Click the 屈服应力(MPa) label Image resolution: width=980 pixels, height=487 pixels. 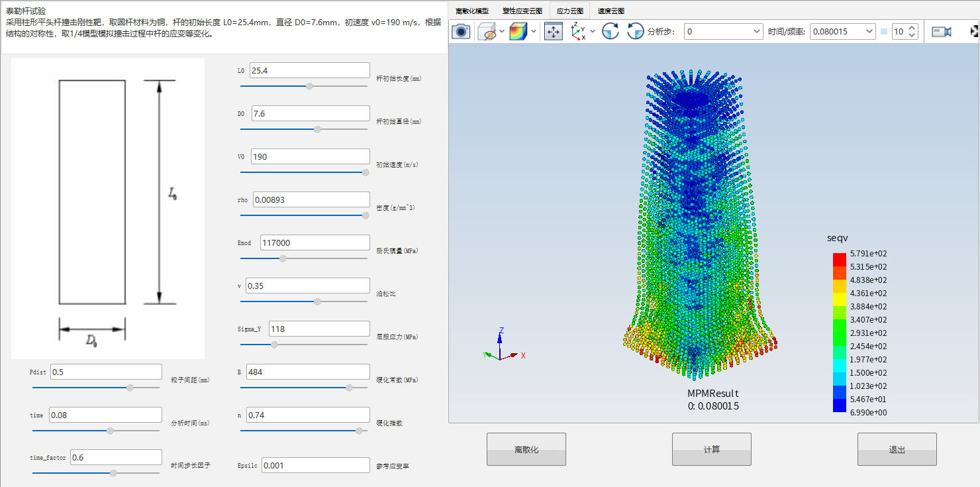tap(397, 337)
